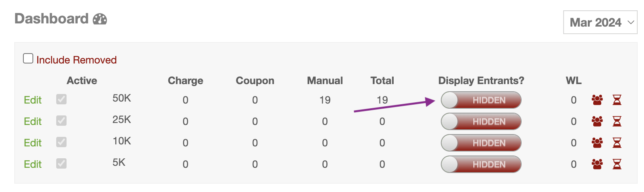Click the hourglass waitlist icon for 10K
The image size is (644, 192).
pyautogui.click(x=617, y=143)
